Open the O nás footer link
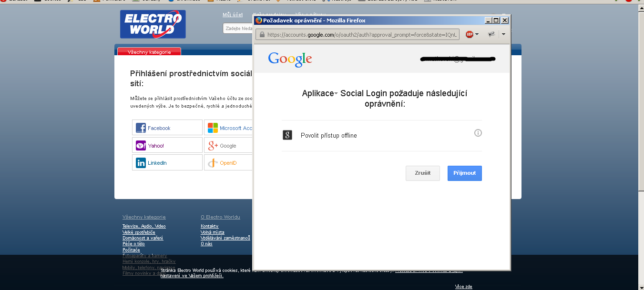The height and width of the screenshot is (290, 644). click(206, 243)
